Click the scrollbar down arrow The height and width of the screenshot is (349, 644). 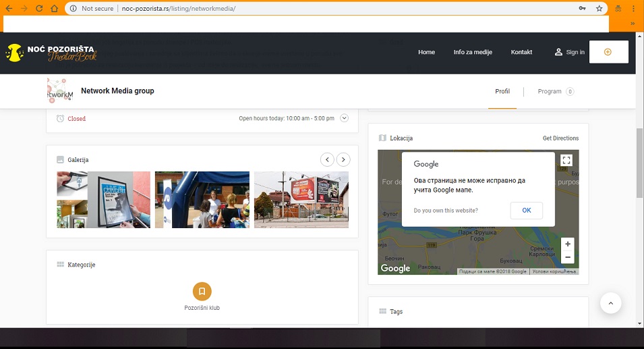coord(639,324)
